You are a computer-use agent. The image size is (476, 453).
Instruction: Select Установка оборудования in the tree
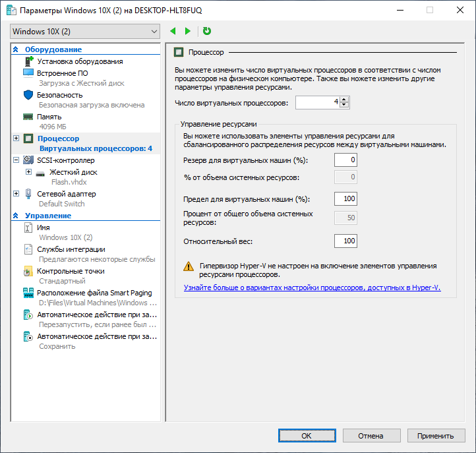[x=80, y=61]
